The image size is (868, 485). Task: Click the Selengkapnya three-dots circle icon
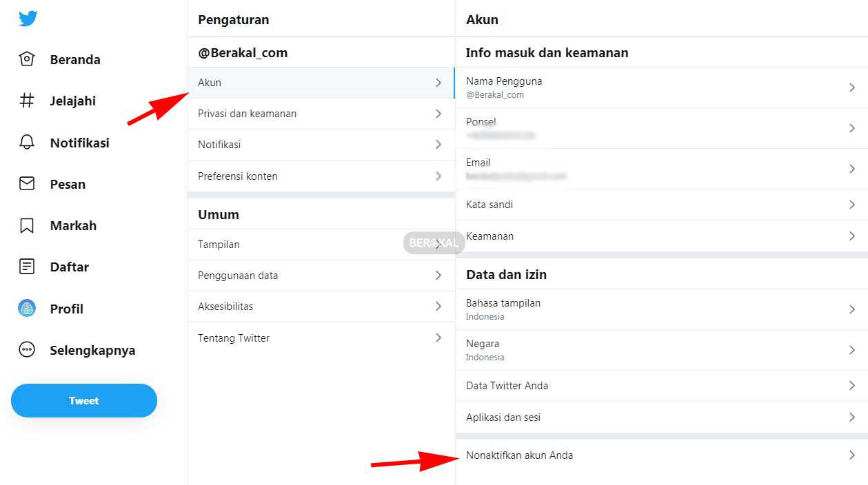tap(27, 350)
